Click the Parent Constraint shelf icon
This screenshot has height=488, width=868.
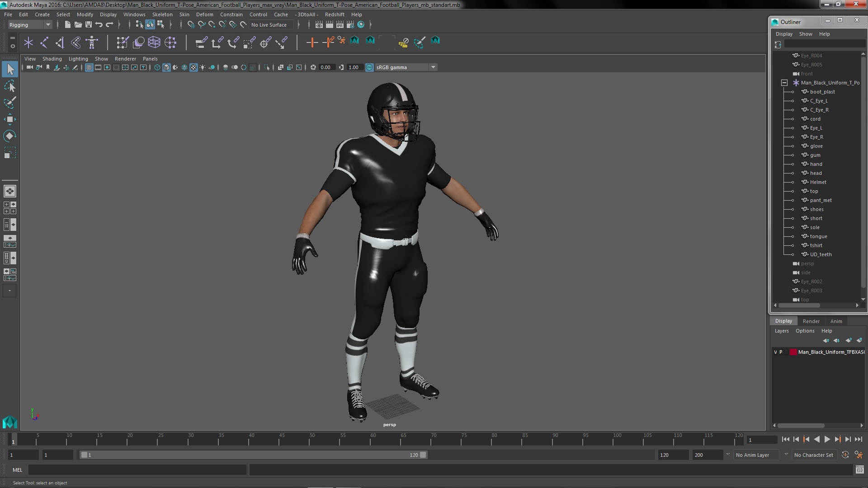click(201, 42)
